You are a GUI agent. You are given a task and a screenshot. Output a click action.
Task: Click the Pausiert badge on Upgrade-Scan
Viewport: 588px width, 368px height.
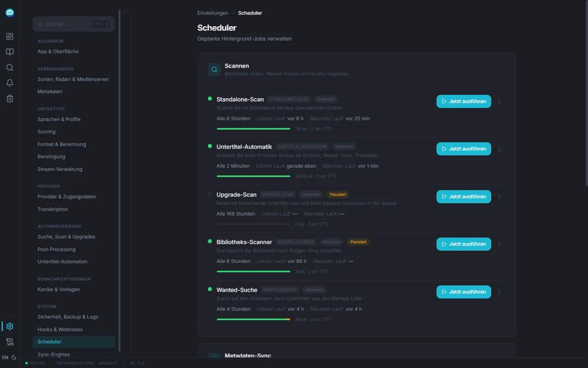[x=338, y=195]
